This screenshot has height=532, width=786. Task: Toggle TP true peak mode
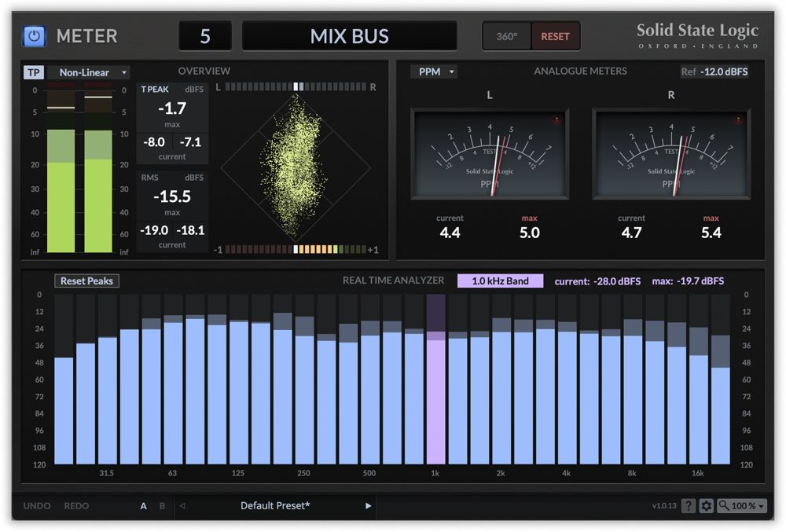[x=34, y=72]
